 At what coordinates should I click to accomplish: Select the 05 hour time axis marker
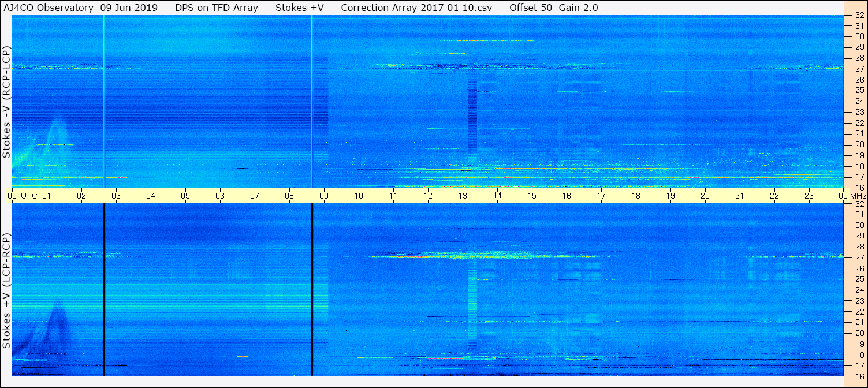(185, 196)
